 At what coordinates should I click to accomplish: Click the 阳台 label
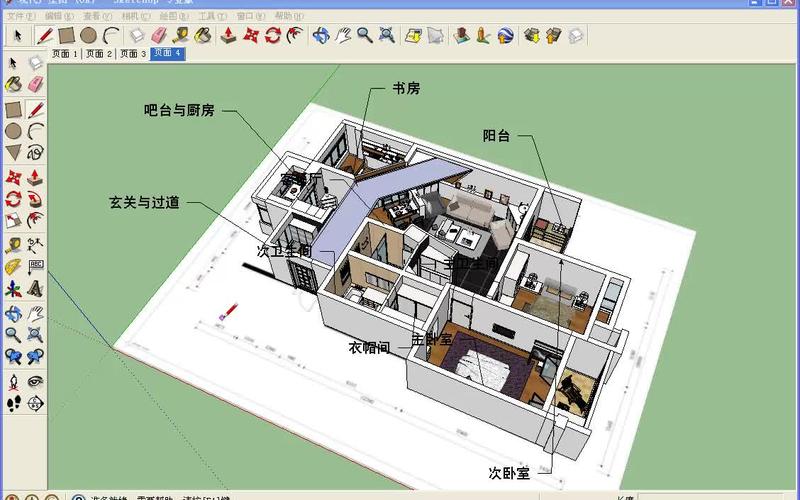[496, 136]
